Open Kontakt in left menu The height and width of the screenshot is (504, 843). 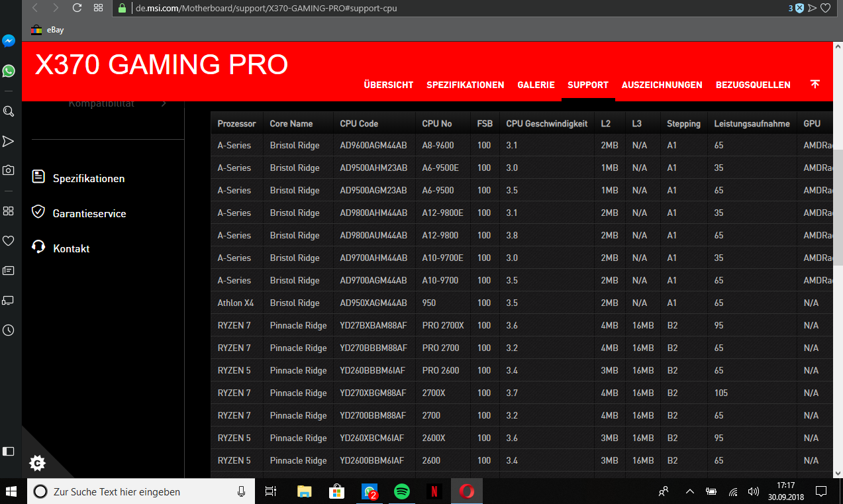click(x=72, y=249)
